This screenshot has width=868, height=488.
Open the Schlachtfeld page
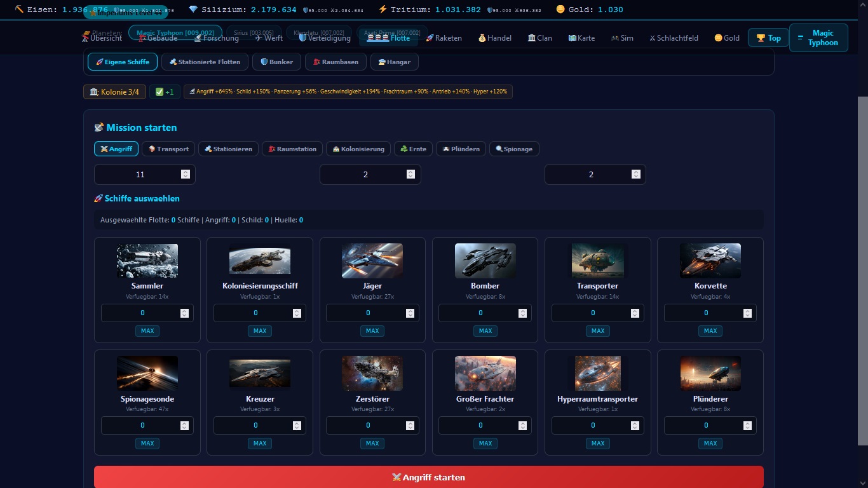click(674, 38)
